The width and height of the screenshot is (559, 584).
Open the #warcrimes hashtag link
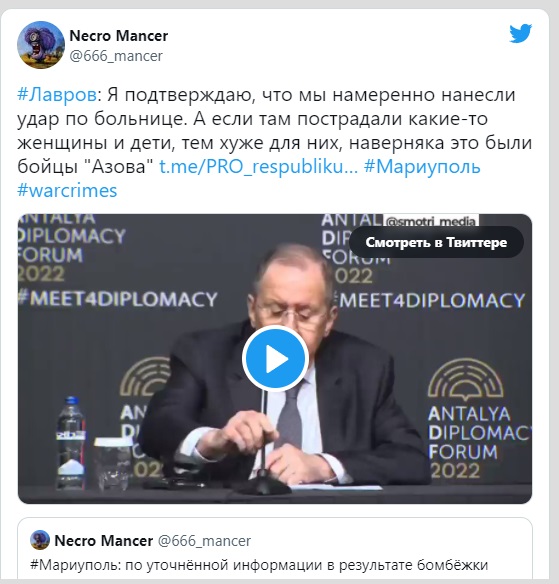[67, 190]
